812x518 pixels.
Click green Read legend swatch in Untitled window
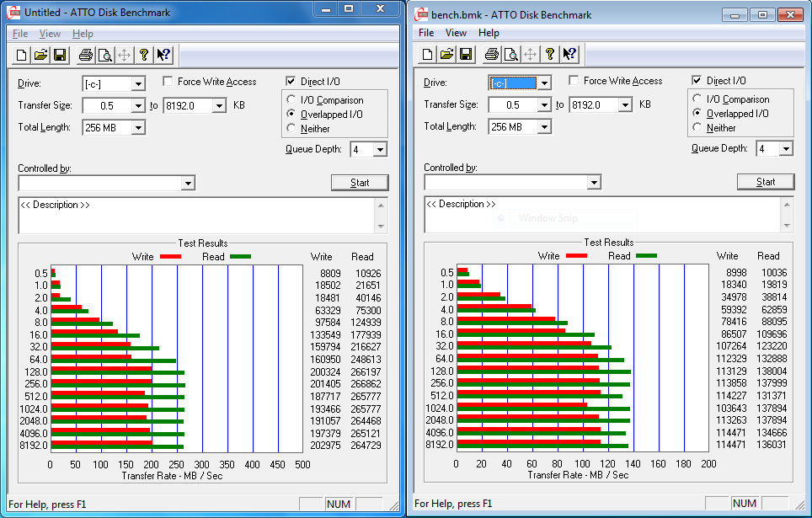240,256
